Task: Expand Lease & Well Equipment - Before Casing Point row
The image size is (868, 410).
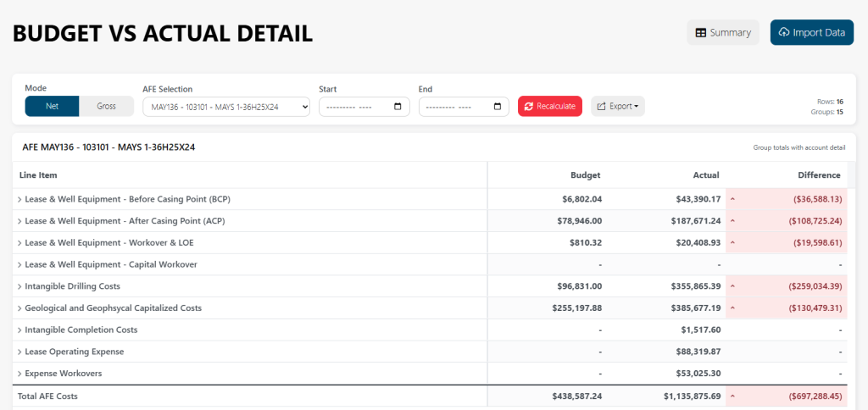Action: click(x=20, y=199)
